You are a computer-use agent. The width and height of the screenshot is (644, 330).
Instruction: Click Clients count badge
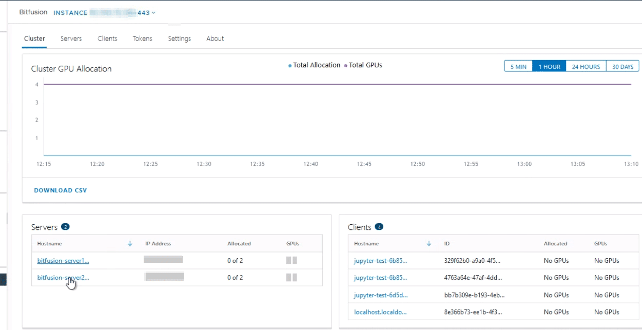[x=379, y=227]
